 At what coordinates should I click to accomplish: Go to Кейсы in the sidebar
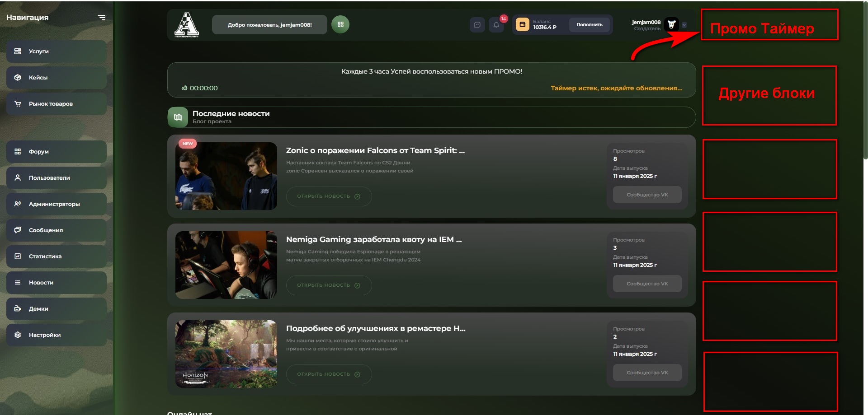56,78
